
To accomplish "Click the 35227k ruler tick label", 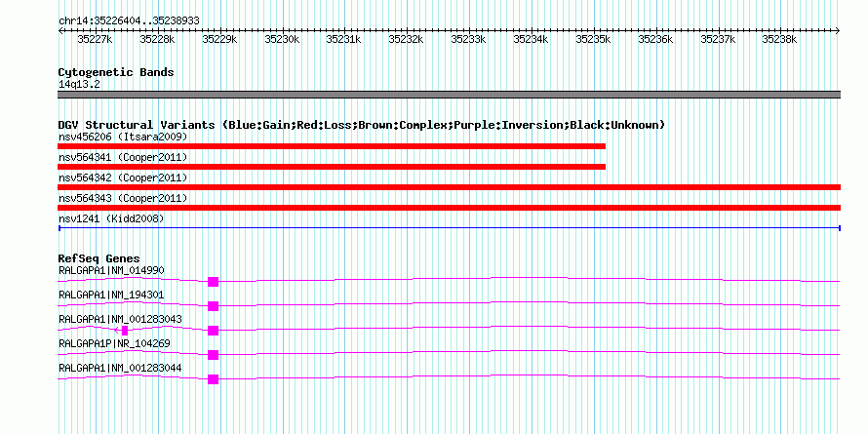I will (x=96, y=39).
